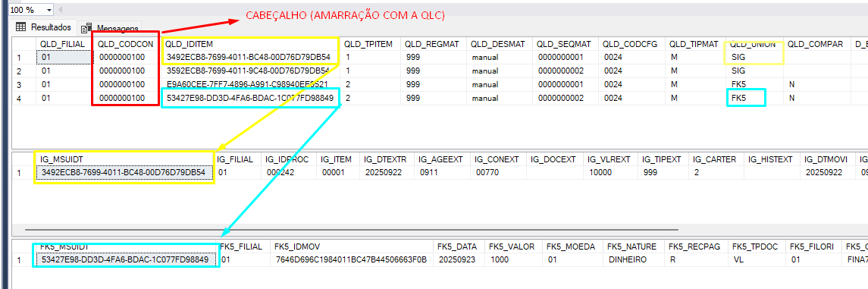868x289 pixels.
Task: Select the QLD_SEQMAT column header
Action: [566, 44]
